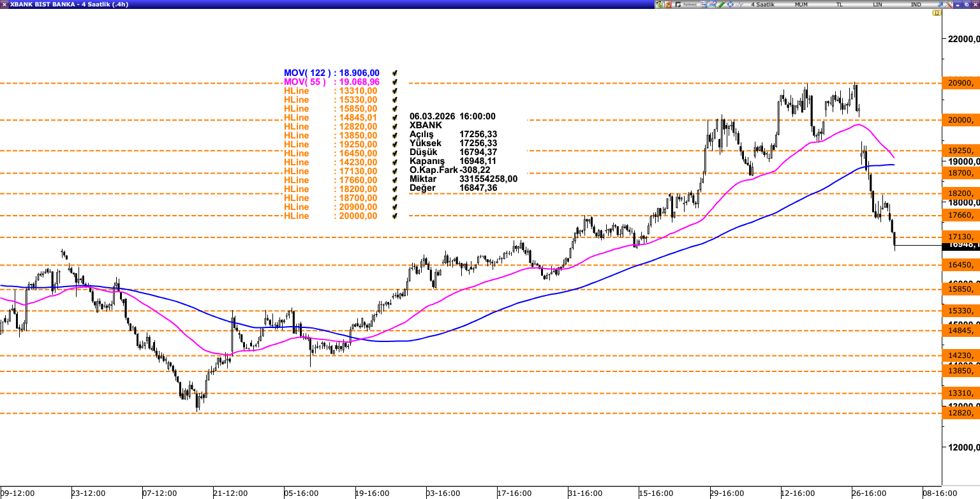Click the MOV( 122 ) indicator label

(305, 73)
